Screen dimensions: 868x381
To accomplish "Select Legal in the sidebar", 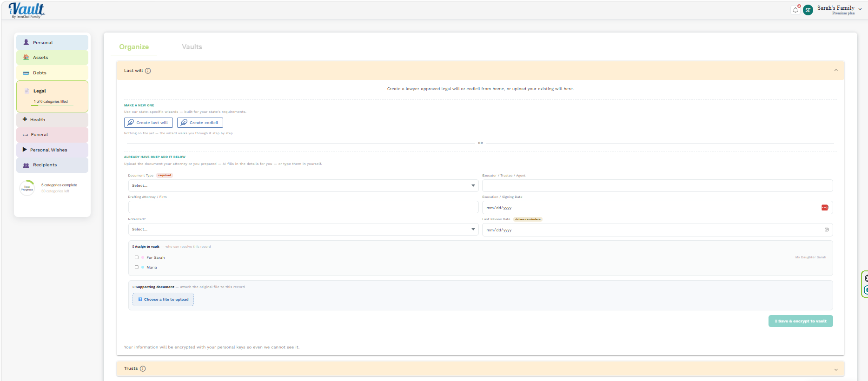I will [52, 96].
